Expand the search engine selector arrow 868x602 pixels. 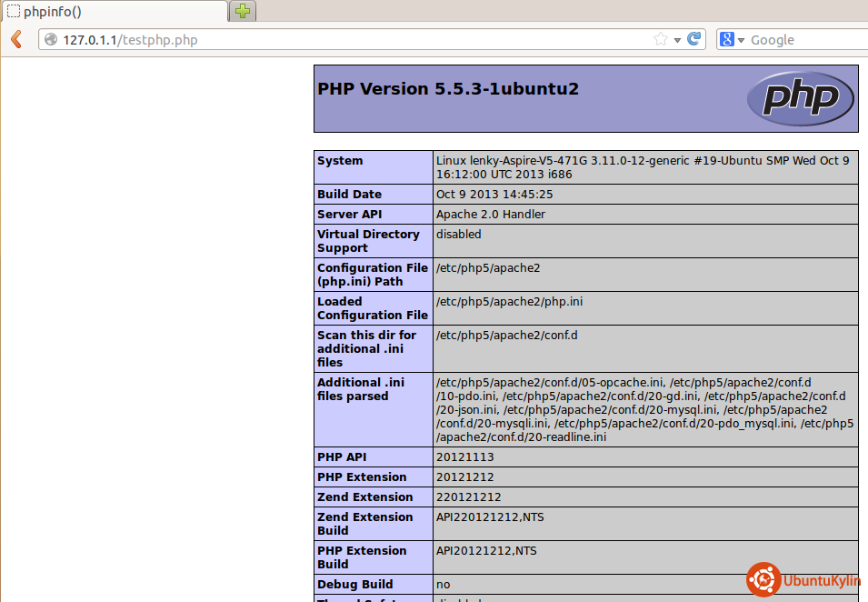pos(742,40)
